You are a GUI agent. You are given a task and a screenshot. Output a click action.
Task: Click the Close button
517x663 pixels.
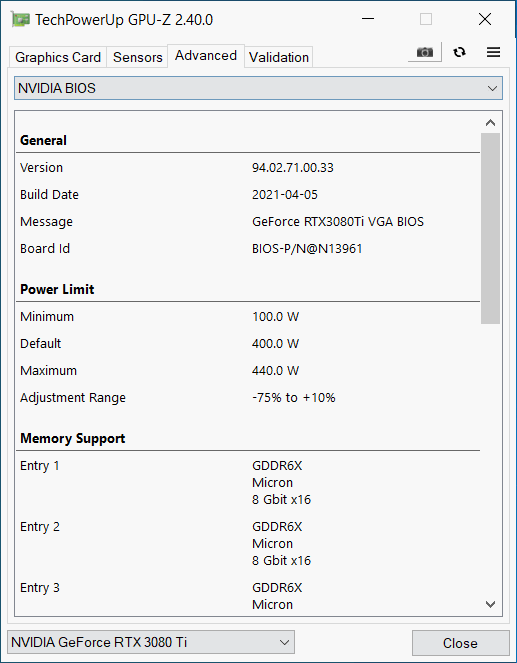pyautogui.click(x=460, y=643)
